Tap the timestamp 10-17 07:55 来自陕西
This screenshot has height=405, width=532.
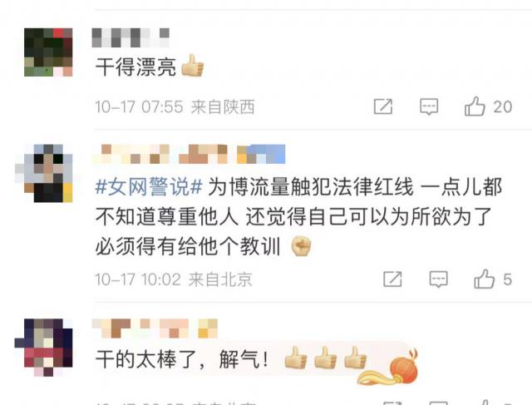tap(175, 107)
